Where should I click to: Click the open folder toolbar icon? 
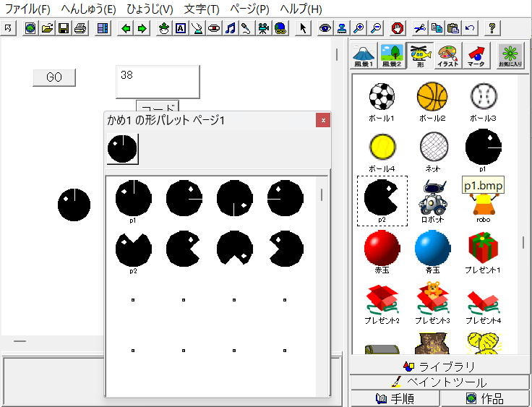(47, 28)
